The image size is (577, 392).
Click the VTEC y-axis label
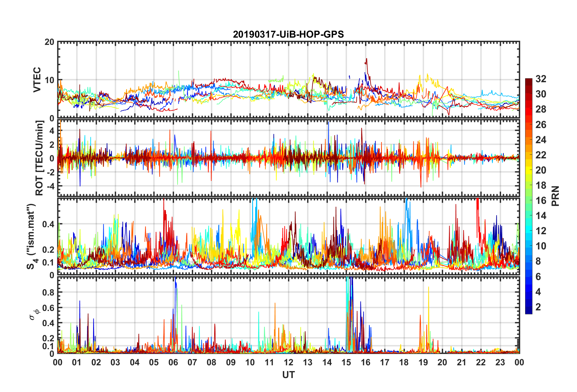pos(37,79)
